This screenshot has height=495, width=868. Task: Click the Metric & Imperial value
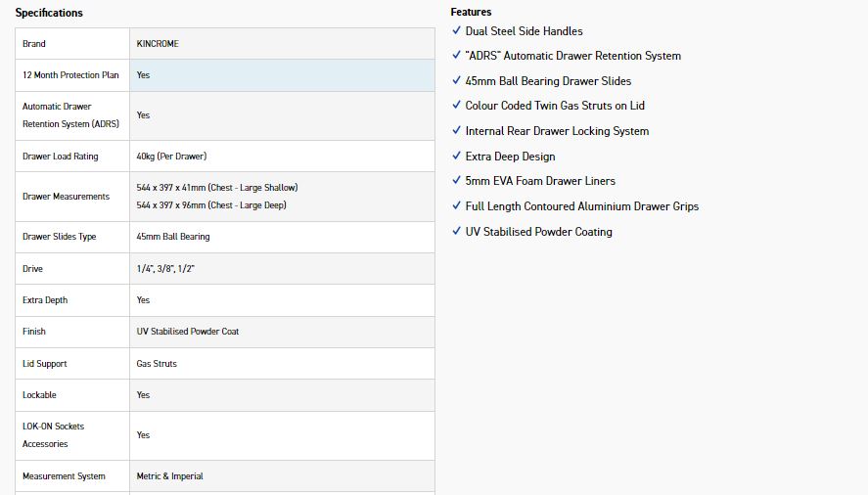pyautogui.click(x=169, y=476)
